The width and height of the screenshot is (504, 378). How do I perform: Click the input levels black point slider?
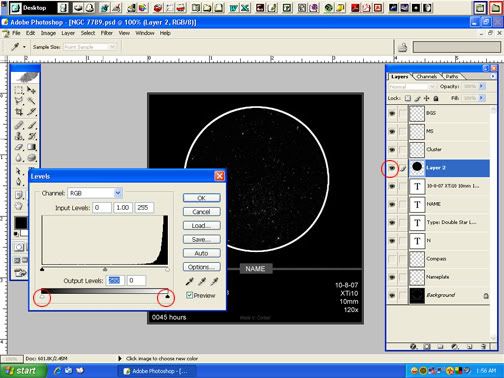pos(42,269)
